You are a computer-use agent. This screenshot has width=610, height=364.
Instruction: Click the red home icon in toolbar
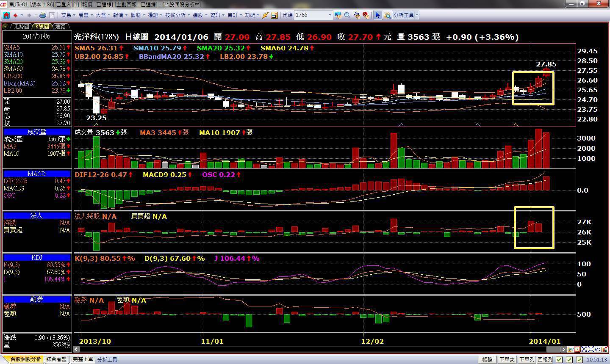point(6,15)
